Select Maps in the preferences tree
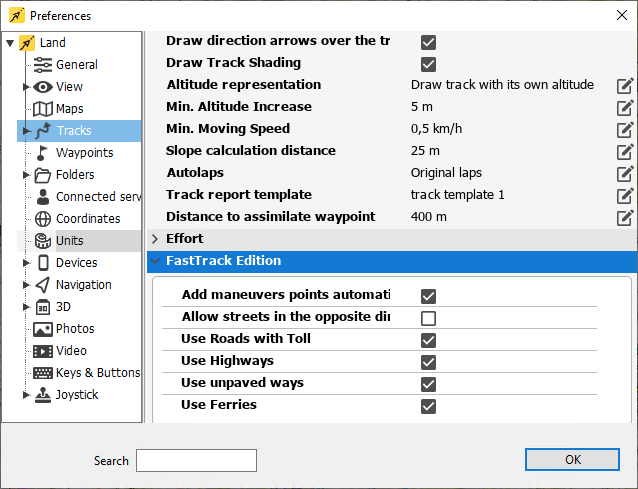This screenshot has height=489, width=638. coord(70,109)
